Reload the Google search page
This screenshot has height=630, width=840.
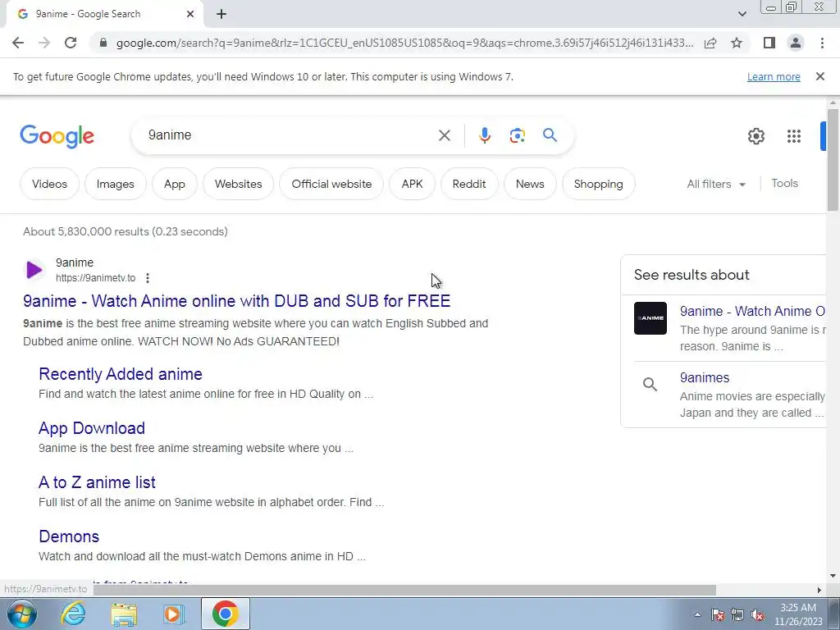pos(71,43)
